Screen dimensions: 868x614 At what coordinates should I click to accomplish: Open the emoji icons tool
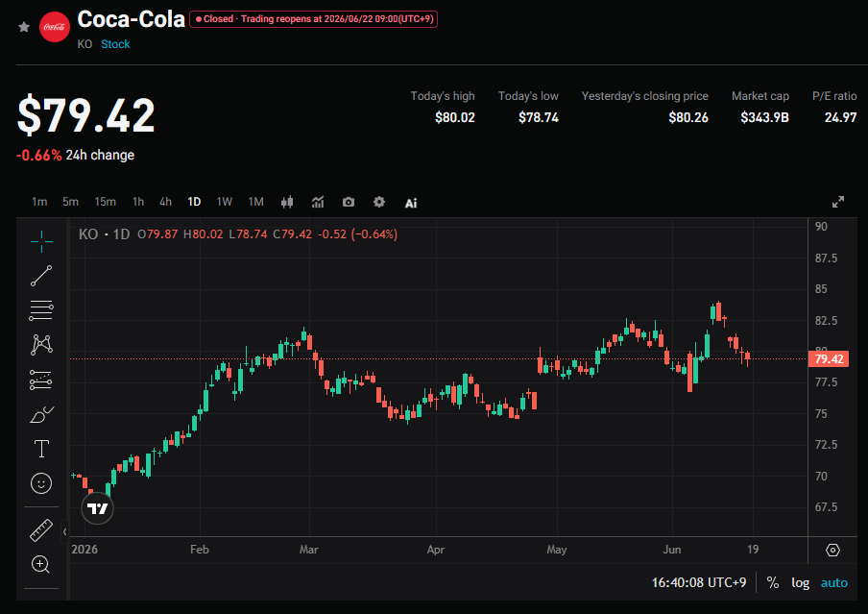click(41, 483)
